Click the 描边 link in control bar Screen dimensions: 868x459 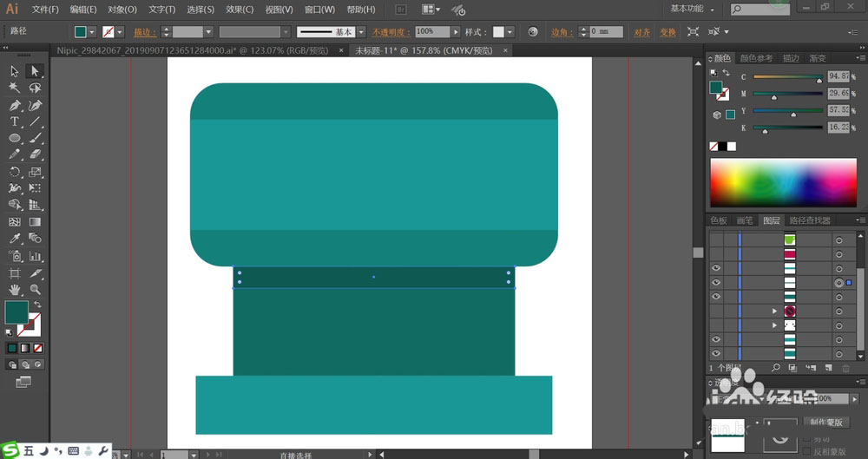[x=144, y=33]
